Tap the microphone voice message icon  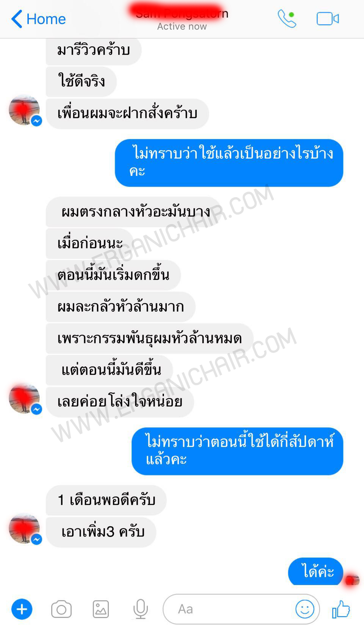click(140, 609)
